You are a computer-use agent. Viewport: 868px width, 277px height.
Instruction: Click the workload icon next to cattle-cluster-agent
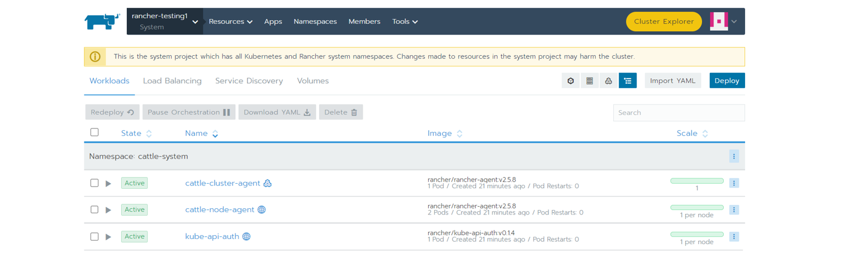(x=267, y=183)
